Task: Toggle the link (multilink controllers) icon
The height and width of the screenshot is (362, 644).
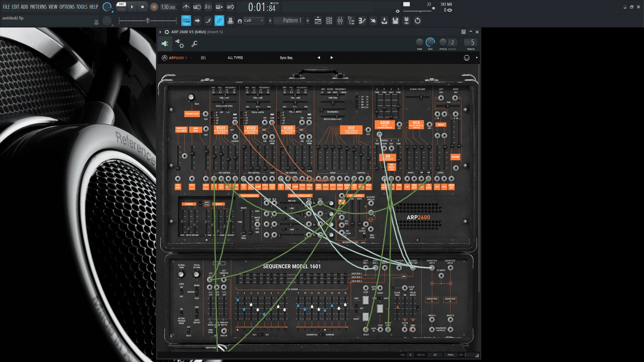Action: (219, 20)
